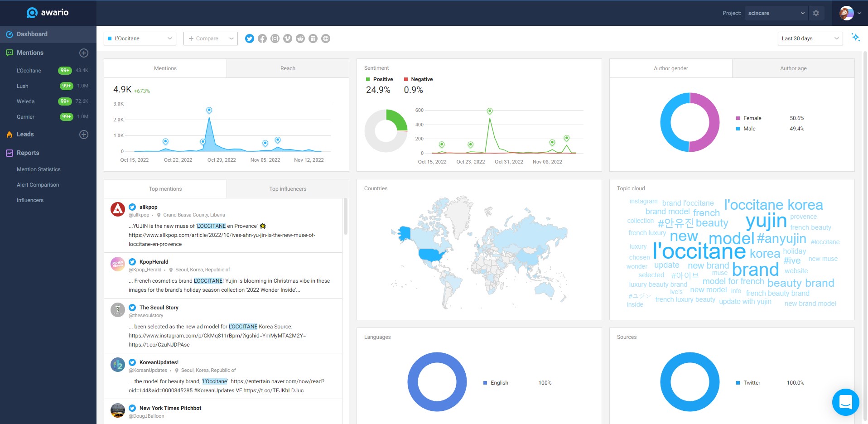Click the insights sparkle icon
This screenshot has height=424, width=868.
pos(855,38)
